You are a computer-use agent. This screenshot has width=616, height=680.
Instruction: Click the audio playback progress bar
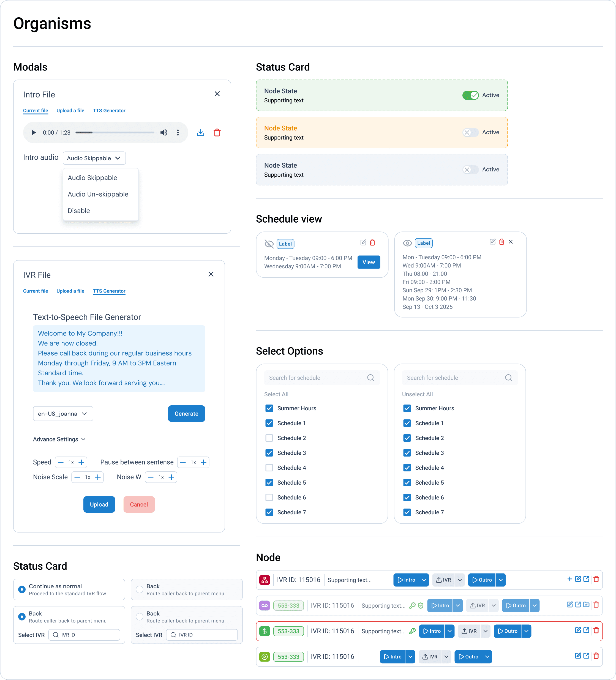pos(115,133)
